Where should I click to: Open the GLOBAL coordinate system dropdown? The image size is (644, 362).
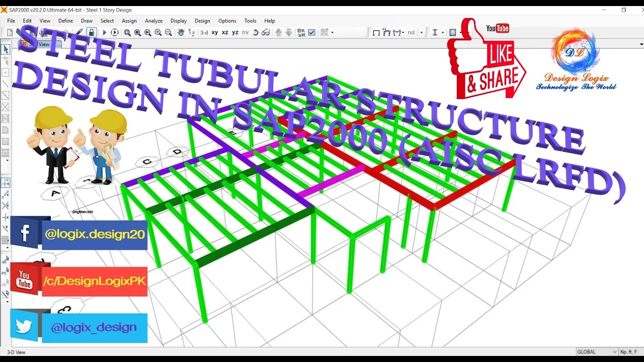pos(597,352)
